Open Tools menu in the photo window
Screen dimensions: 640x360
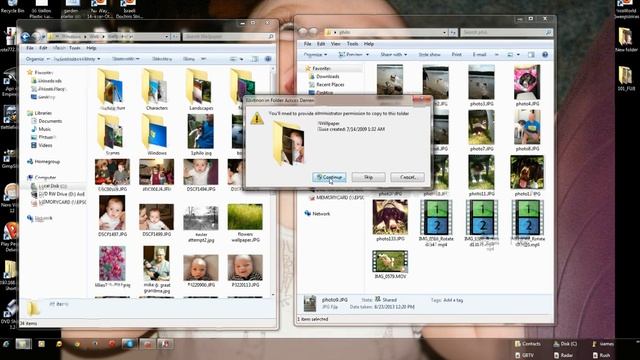[352, 44]
